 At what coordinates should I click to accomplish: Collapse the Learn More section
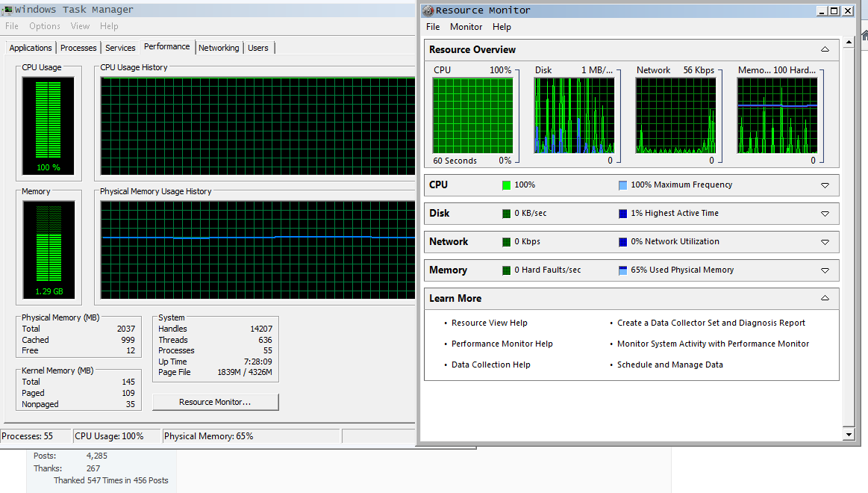tap(825, 298)
